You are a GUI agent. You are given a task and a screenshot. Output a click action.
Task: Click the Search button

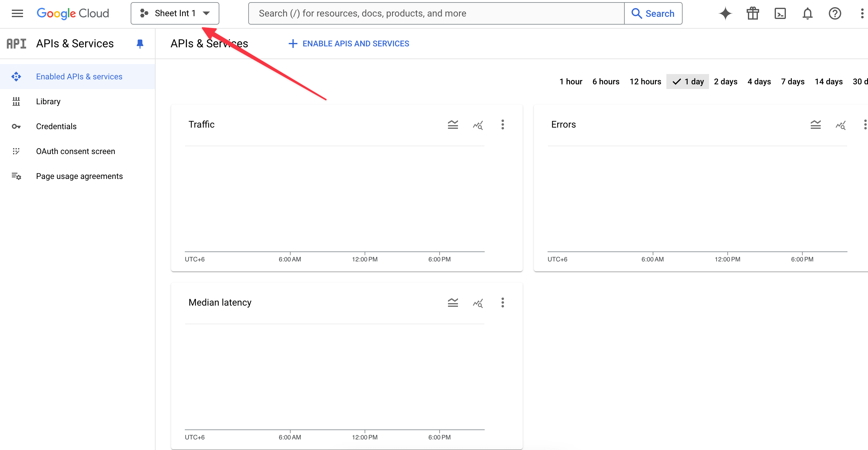653,13
